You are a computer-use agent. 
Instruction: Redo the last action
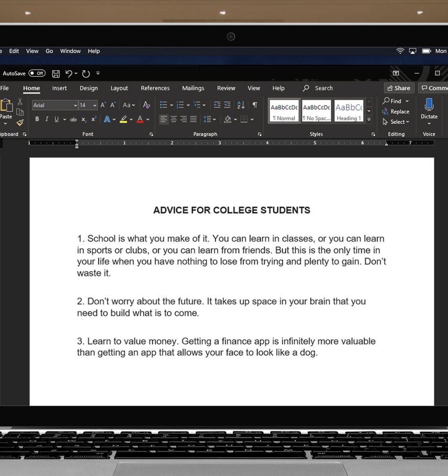click(86, 73)
